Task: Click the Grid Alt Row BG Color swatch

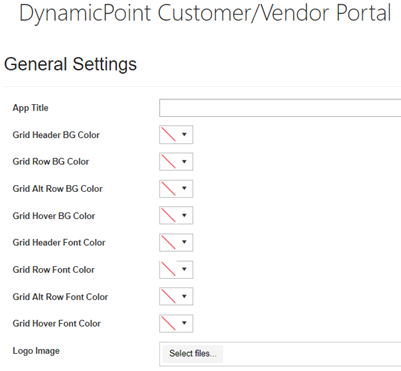Action: point(168,188)
